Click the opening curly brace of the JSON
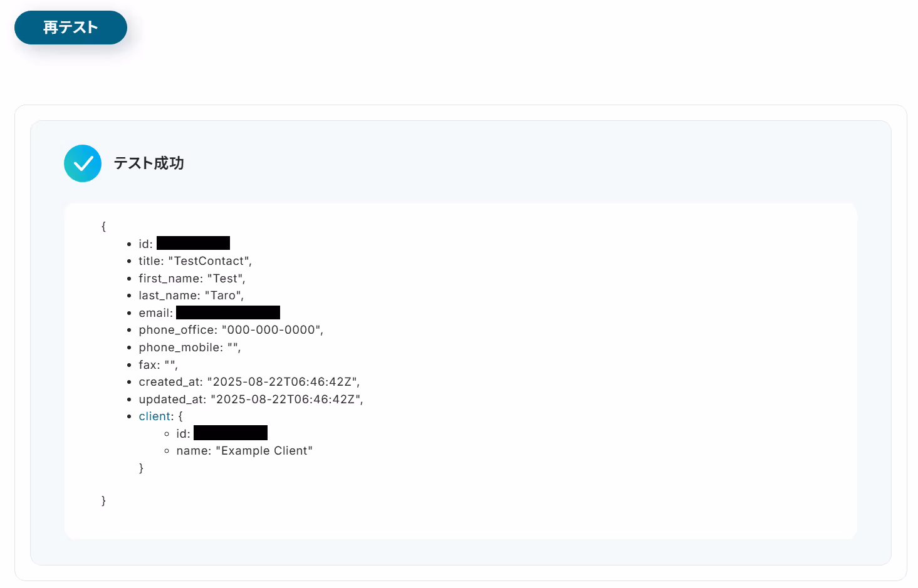The height and width of the screenshot is (588, 918). point(104,226)
